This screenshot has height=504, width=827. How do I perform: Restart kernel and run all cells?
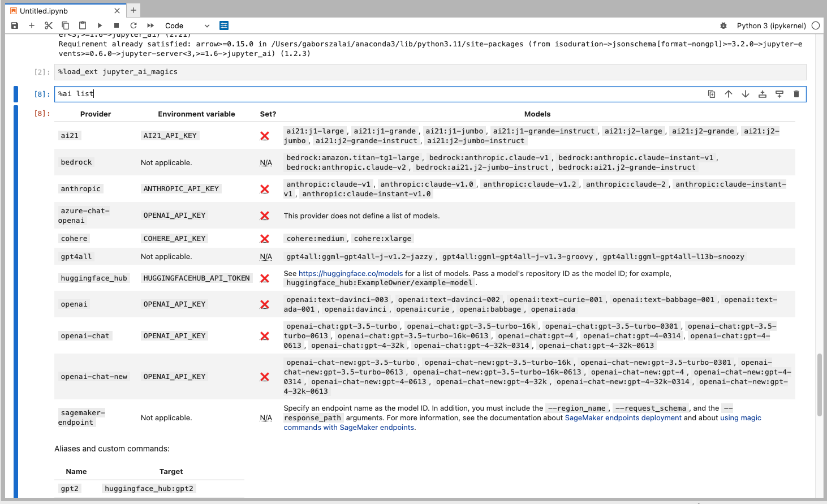click(150, 25)
